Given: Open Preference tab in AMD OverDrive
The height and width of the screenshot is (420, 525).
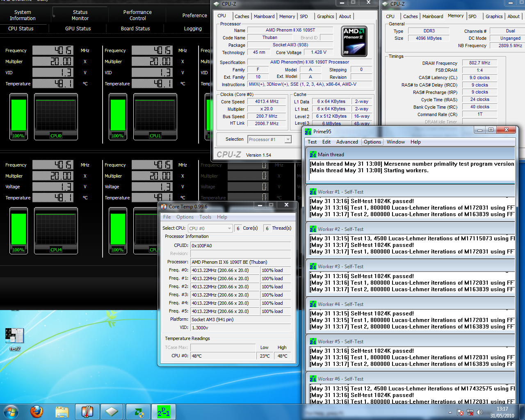Looking at the screenshot, I should pos(195,15).
